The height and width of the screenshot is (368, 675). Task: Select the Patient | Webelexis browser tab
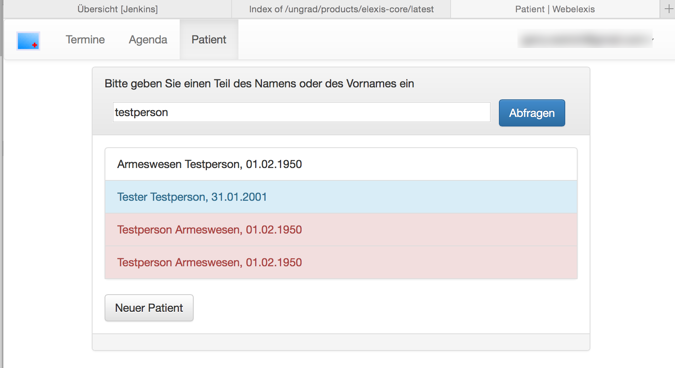pos(555,9)
